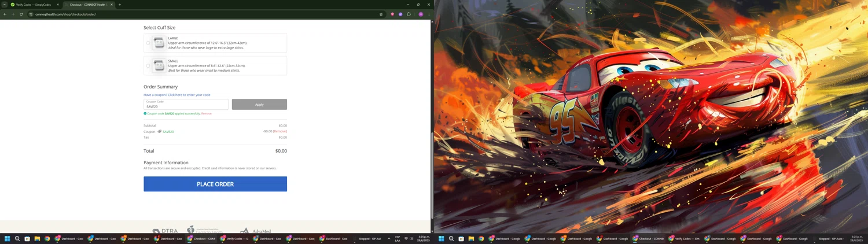Screen dimensions: 868x244
Task: Click the ESP LAA language indicator
Action: coord(398,239)
